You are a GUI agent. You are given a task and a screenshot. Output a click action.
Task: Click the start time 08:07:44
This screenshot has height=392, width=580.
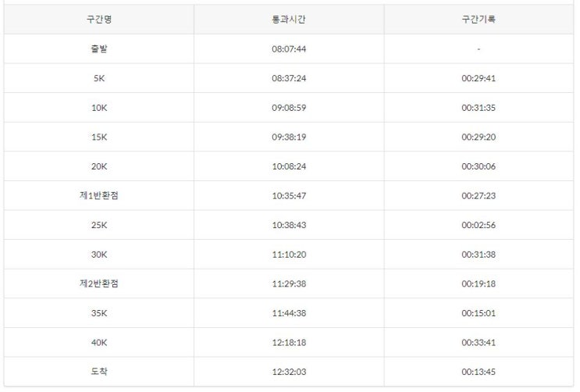tap(289, 49)
